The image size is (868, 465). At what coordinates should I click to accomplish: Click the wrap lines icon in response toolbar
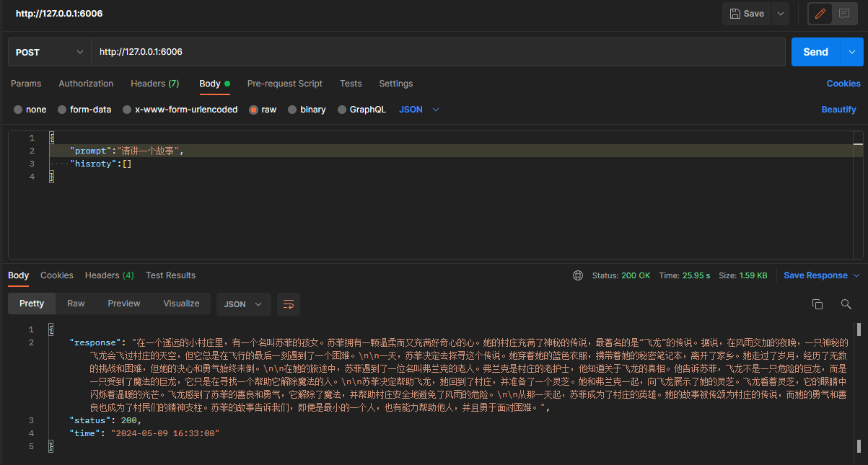[288, 304]
